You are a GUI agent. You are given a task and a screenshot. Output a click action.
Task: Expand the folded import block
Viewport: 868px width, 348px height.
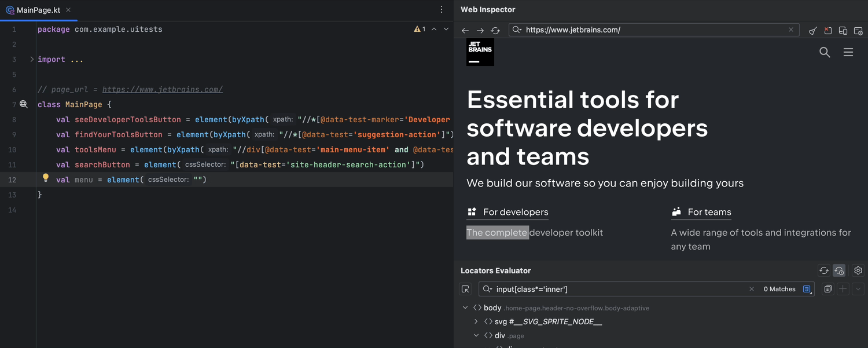32,59
